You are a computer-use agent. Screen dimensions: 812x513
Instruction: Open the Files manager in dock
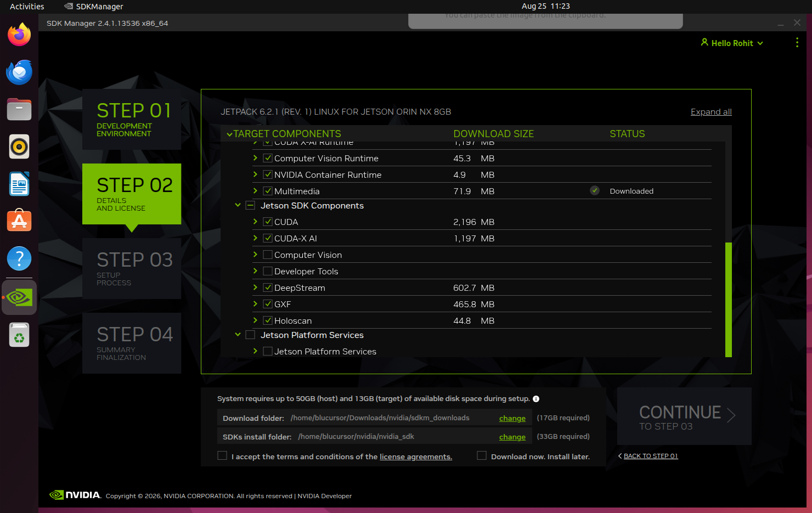coord(19,109)
